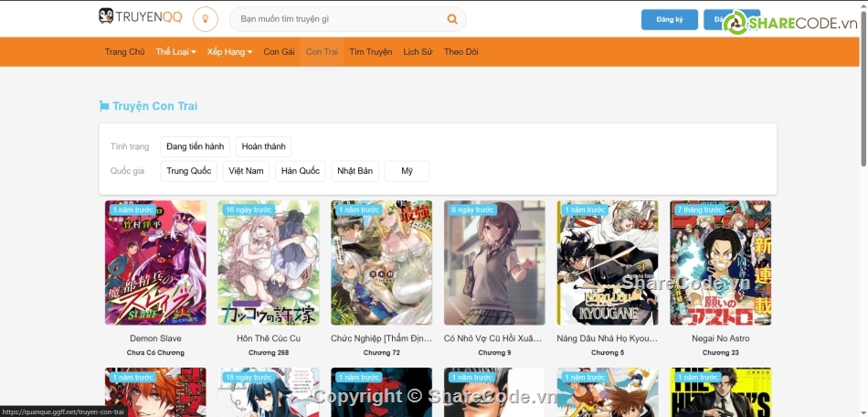Screen dimensions: 868x417
Task: Open the Demon Slave cover thumbnail
Action: coord(155,262)
